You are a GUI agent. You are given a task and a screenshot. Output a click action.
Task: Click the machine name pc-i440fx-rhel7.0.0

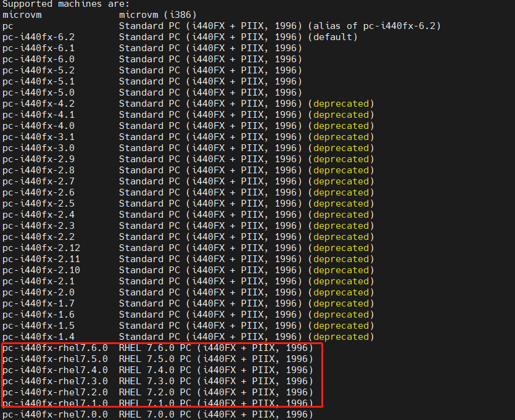[55, 414]
